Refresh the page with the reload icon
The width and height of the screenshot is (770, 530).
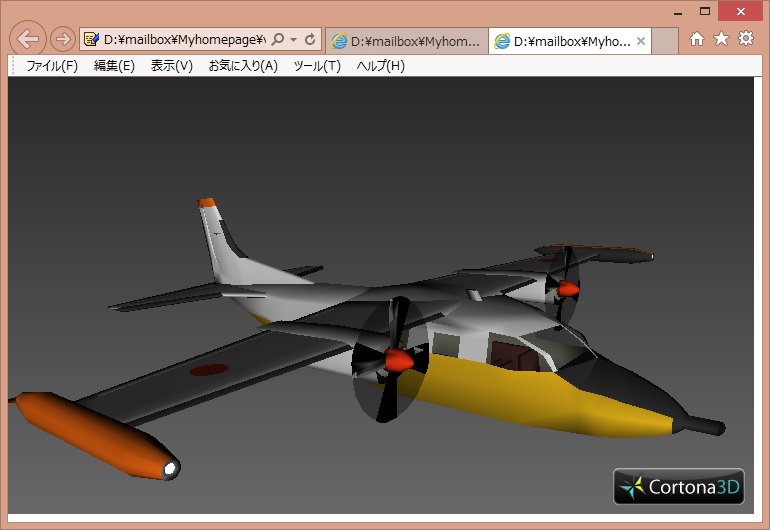(310, 40)
